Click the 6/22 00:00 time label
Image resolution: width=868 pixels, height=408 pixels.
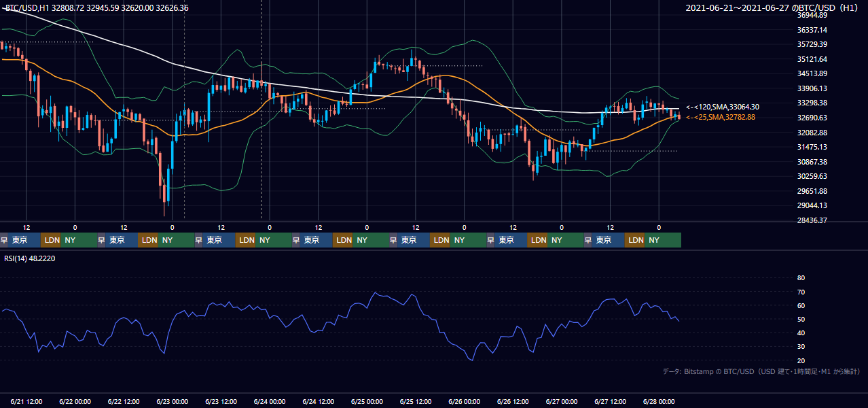click(x=75, y=401)
